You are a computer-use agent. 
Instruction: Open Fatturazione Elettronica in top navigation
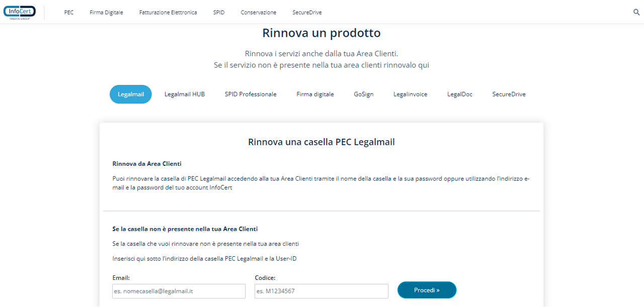[168, 13]
